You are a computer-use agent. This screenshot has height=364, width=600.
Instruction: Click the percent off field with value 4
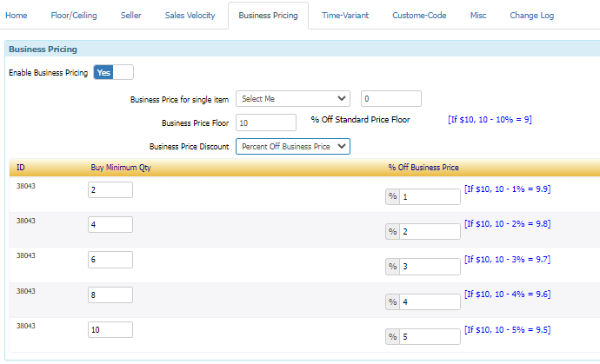(430, 301)
